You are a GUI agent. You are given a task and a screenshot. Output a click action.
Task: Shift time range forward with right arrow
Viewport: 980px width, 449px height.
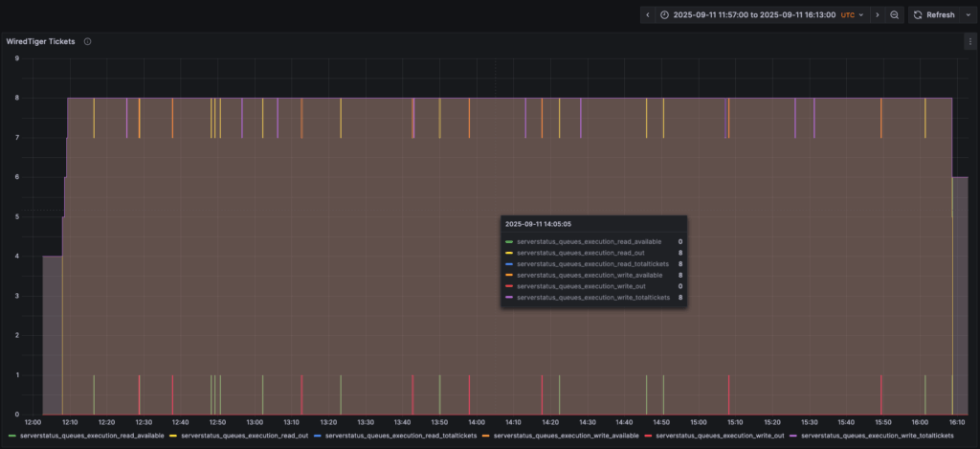coord(878,15)
